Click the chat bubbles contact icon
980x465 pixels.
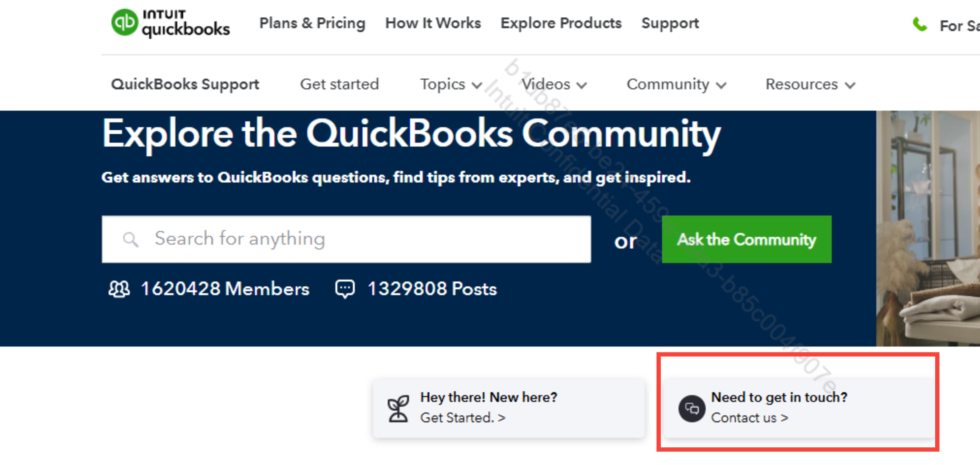(x=691, y=409)
